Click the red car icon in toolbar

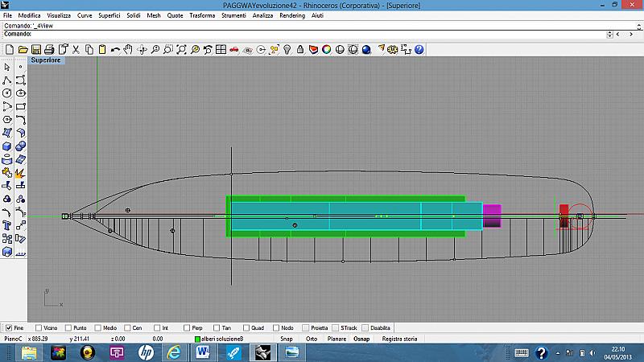[233, 50]
